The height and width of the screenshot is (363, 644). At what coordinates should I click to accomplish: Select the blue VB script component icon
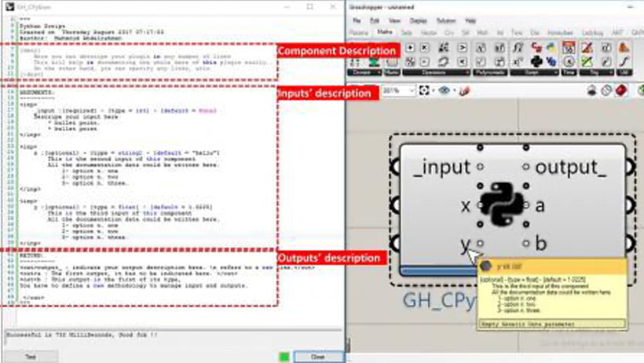tap(551, 61)
